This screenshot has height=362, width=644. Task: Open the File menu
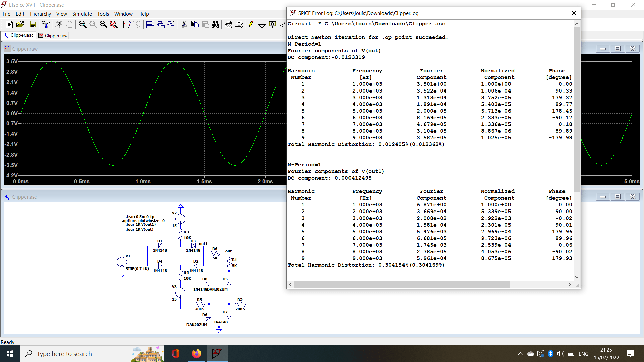click(6, 14)
